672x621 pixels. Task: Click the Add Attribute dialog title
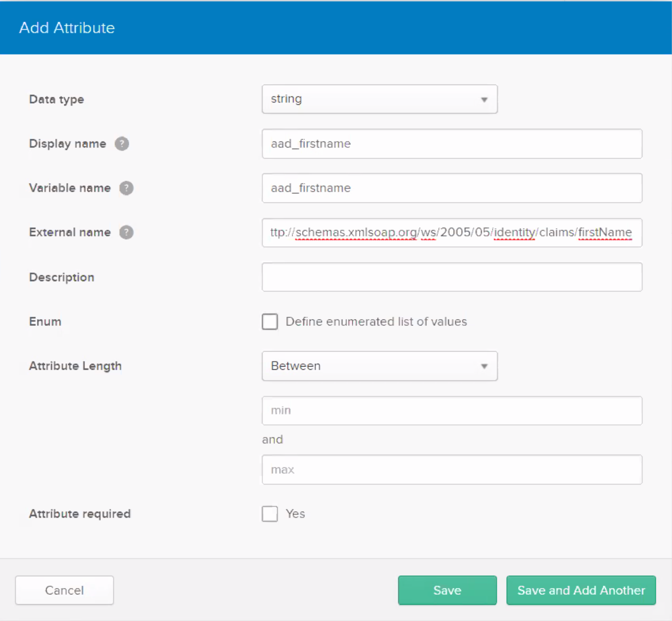(67, 28)
